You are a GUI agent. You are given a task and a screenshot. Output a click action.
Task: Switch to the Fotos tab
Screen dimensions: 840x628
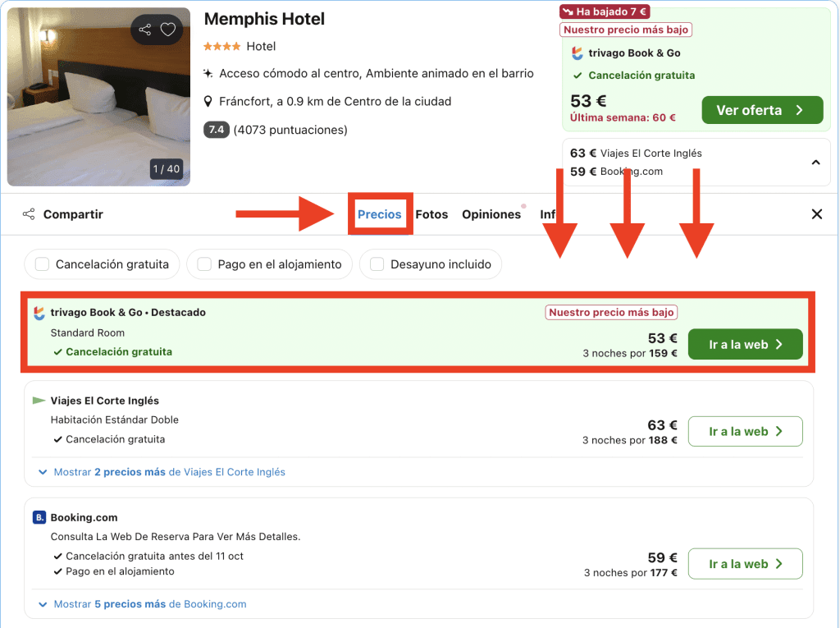431,214
